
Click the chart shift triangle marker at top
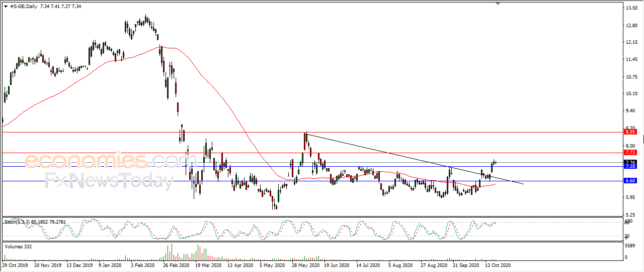point(498,4)
